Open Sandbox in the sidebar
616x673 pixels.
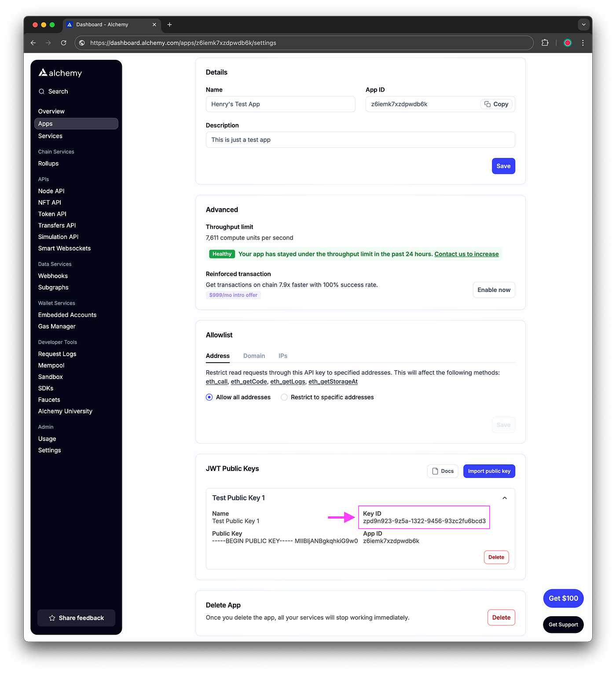[x=51, y=377]
